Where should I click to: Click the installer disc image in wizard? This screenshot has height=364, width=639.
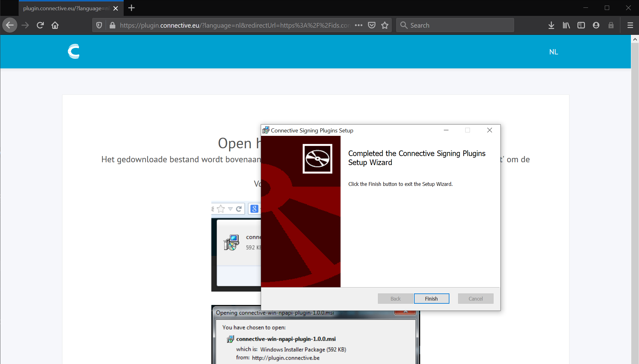[x=317, y=159]
